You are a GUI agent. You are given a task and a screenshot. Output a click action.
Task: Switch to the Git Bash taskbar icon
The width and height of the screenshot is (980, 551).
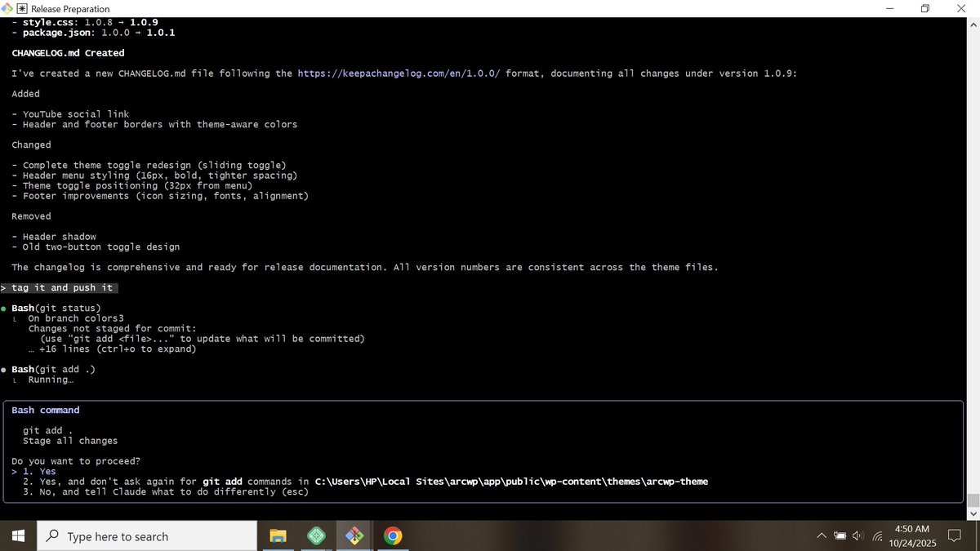pos(354,536)
